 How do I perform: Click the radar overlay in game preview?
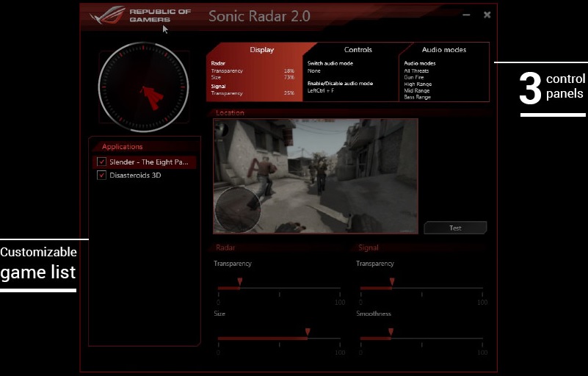point(237,210)
